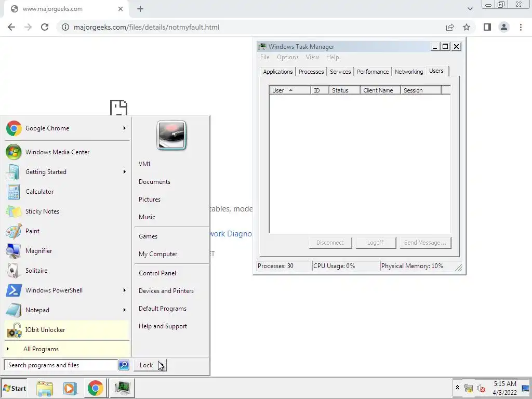Click the Start button
Screen dimensions: 532x399
[x=14, y=388]
